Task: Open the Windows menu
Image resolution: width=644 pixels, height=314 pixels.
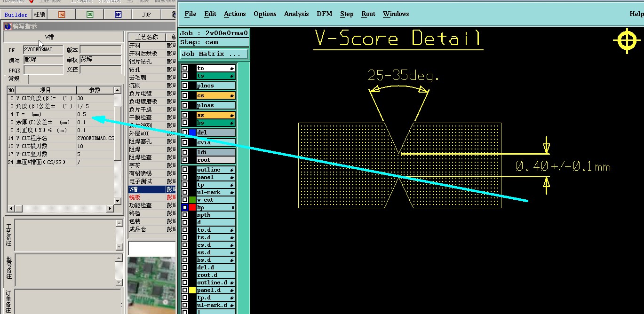Action: coord(396,14)
